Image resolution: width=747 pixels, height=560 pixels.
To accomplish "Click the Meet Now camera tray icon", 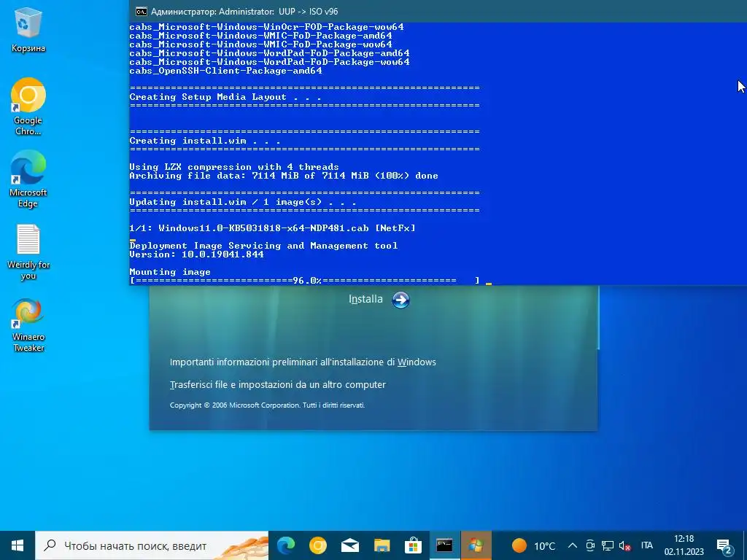I will (590, 545).
